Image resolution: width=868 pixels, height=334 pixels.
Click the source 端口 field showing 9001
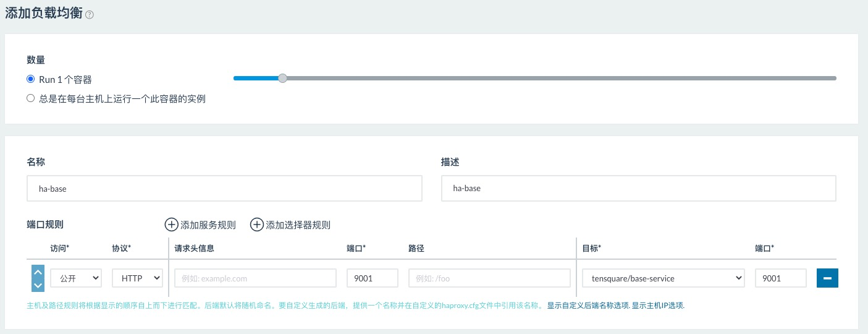tap(373, 278)
